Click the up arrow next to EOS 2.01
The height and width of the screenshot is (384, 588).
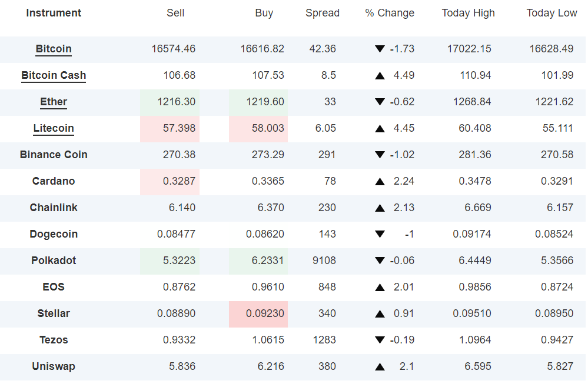(x=380, y=288)
